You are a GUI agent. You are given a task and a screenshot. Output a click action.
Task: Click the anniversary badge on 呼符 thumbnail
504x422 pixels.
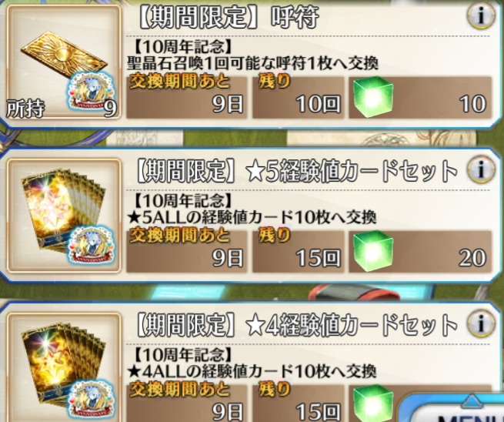point(90,92)
